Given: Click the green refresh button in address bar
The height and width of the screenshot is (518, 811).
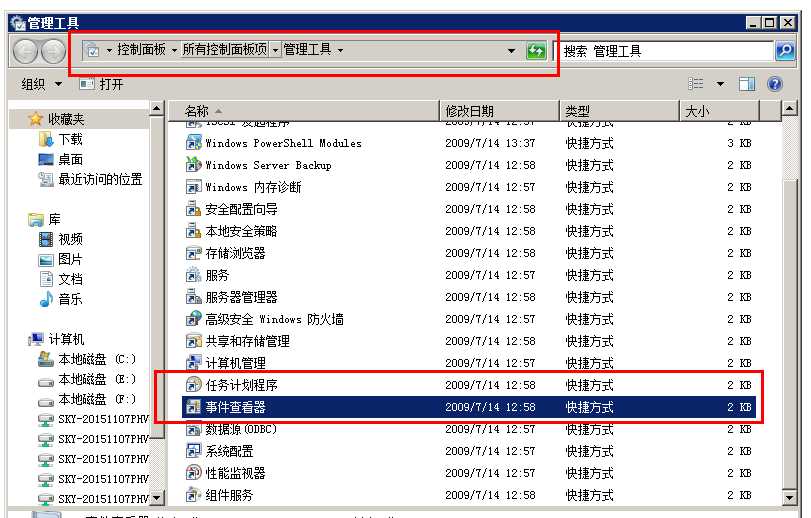Looking at the screenshot, I should click(x=536, y=51).
